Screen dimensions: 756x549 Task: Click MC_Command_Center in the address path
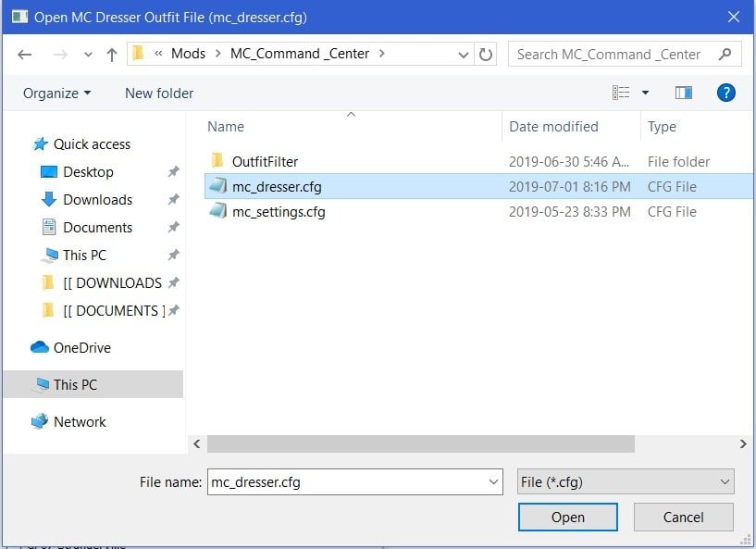pyautogui.click(x=300, y=54)
